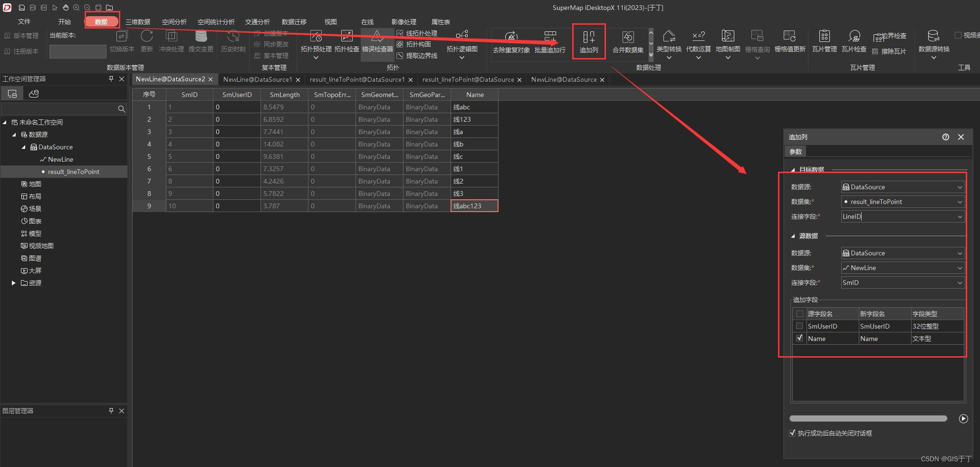Toggle the 视频 checkbox in ribbon
Image resolution: width=980 pixels, height=467 pixels.
click(x=958, y=35)
